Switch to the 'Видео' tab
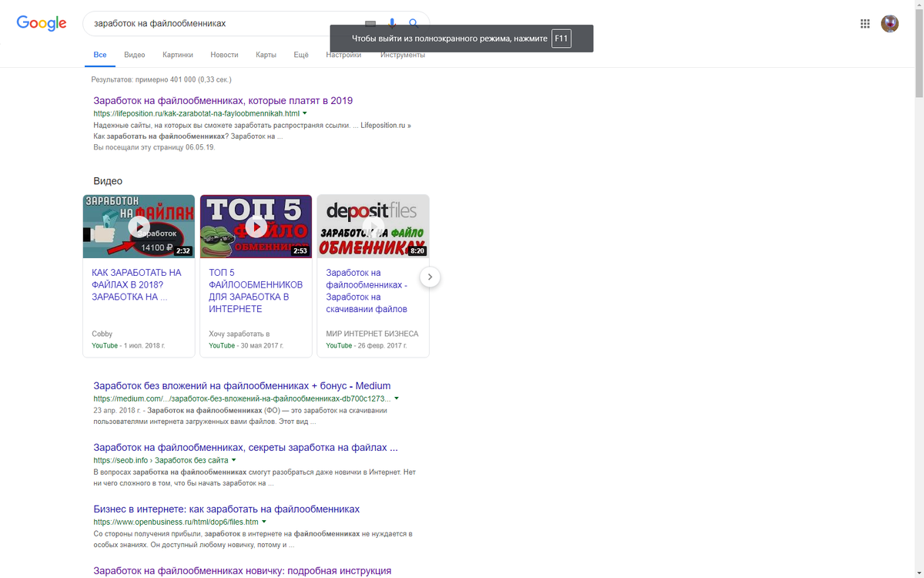Screen dimensions: 924x578 [x=135, y=55]
